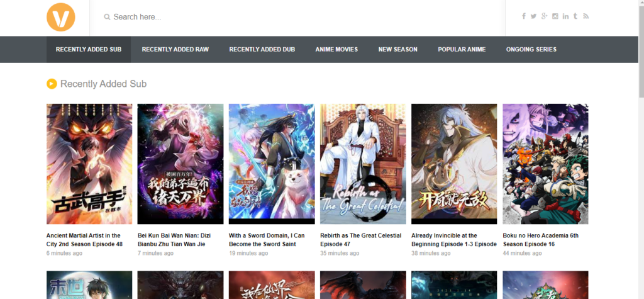Click the '19 minutes ago' timestamp
644x299 pixels.
(x=248, y=253)
